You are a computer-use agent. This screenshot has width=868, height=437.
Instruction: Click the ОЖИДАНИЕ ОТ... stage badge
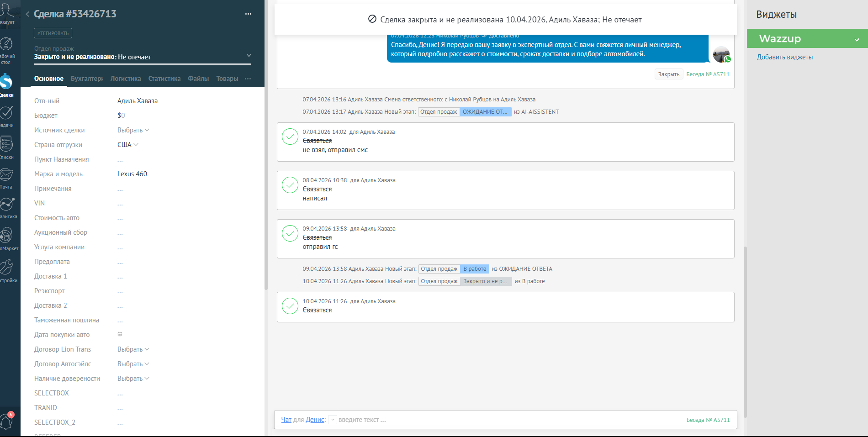tap(485, 112)
